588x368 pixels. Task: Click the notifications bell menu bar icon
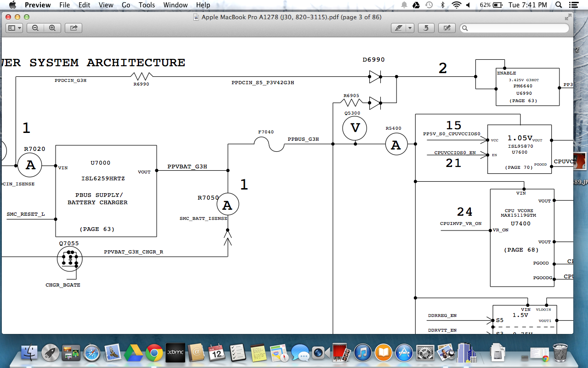(404, 5)
